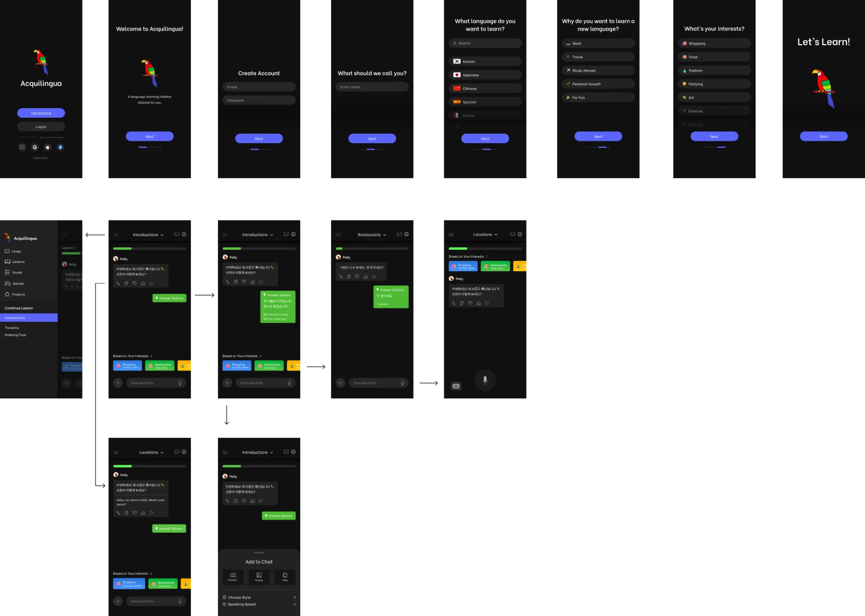Open Files in Add to Chat sheet
The width and height of the screenshot is (865, 616).
[x=285, y=577]
